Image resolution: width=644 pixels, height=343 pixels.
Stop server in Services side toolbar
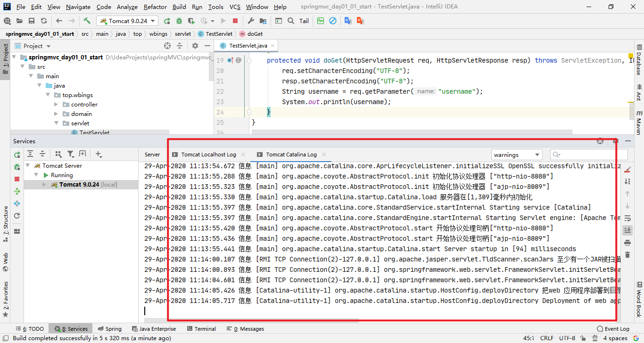pos(17,179)
